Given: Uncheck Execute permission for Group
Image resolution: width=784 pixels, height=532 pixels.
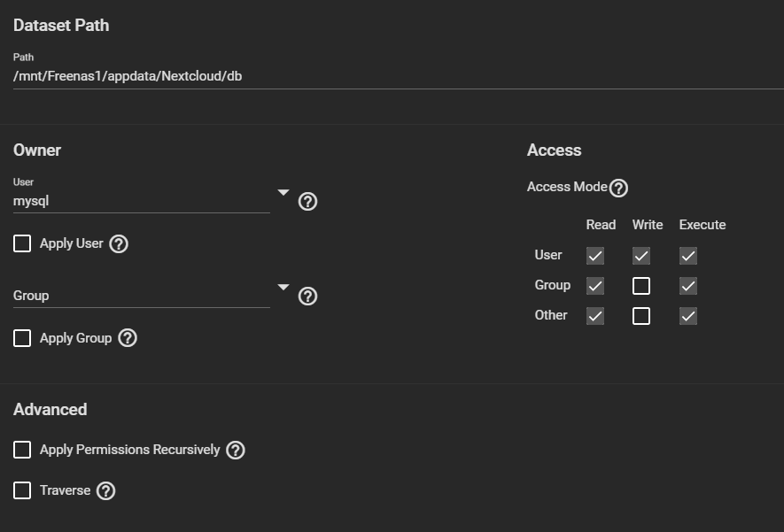Looking at the screenshot, I should (688, 286).
